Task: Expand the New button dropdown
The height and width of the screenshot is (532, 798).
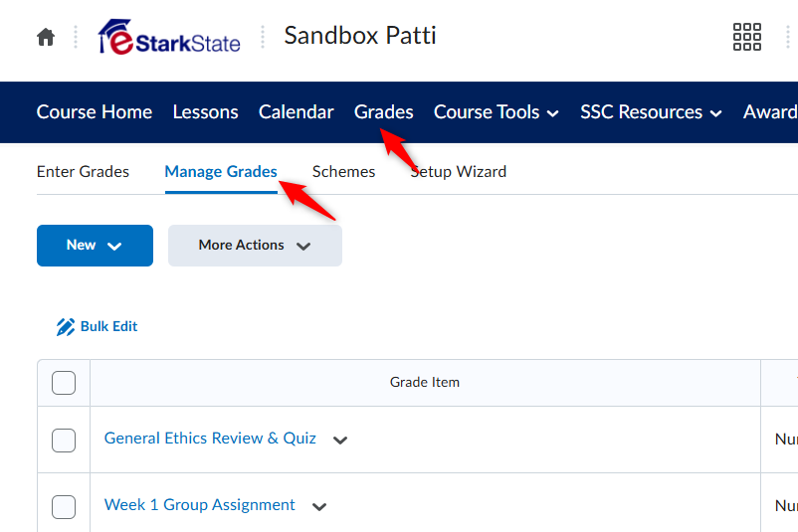Action: (95, 246)
